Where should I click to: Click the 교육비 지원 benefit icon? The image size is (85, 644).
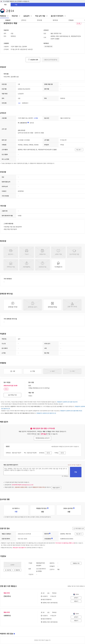(58, 252)
